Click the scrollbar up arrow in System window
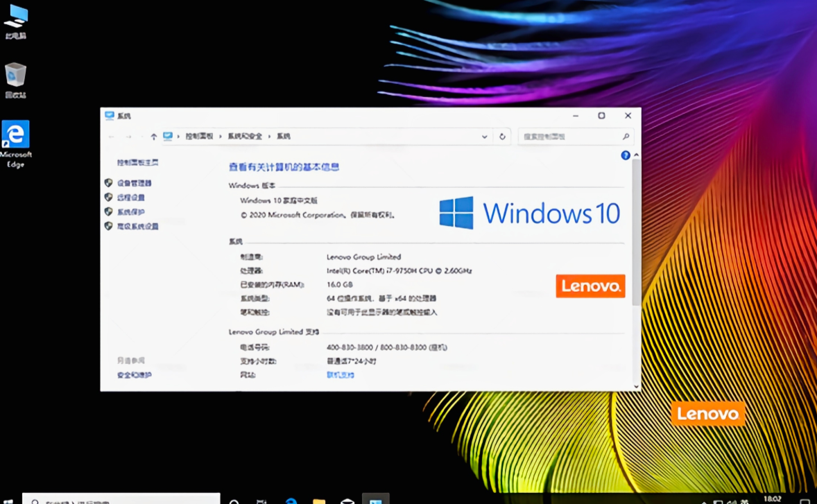The image size is (817, 504). [x=636, y=155]
